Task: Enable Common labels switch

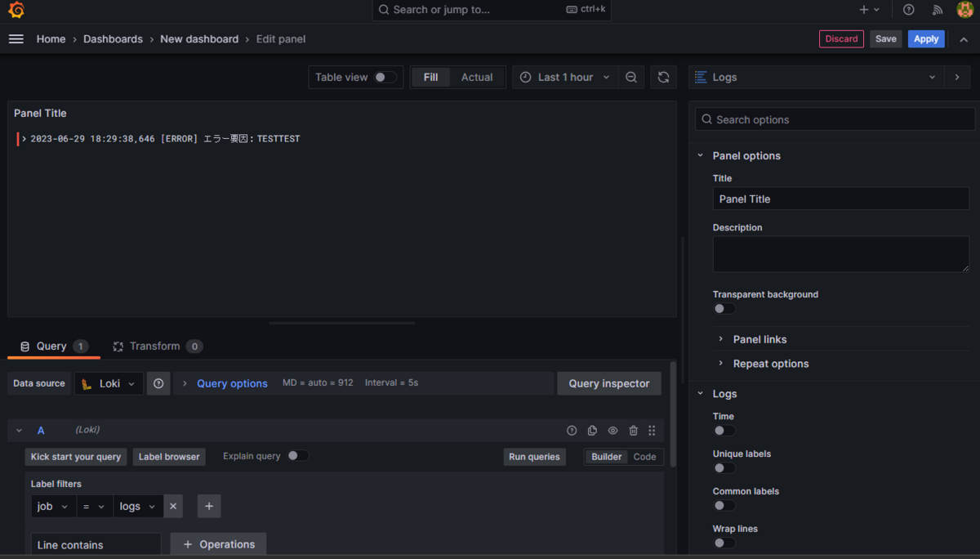Action: pyautogui.click(x=724, y=505)
